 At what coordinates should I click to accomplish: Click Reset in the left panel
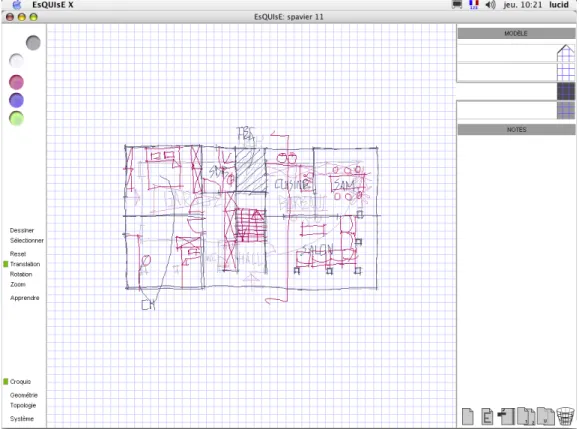click(18, 254)
